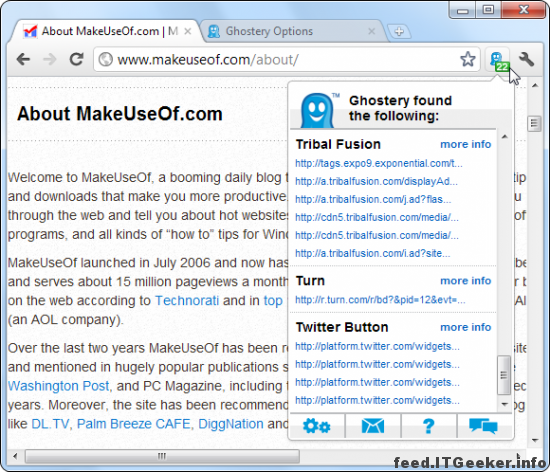Click the a.tribalfusion.com/j.ad?flas link
The height and width of the screenshot is (472, 550).
[373, 199]
